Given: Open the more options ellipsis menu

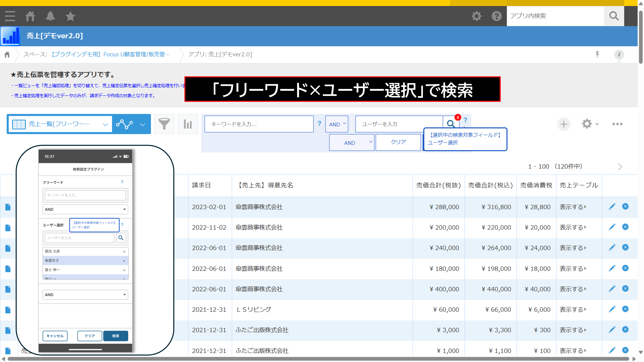Looking at the screenshot, I should [x=617, y=124].
